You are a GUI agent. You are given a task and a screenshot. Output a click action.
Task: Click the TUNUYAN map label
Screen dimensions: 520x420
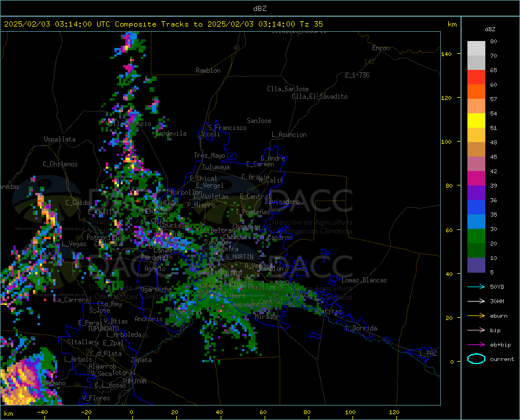(134, 381)
